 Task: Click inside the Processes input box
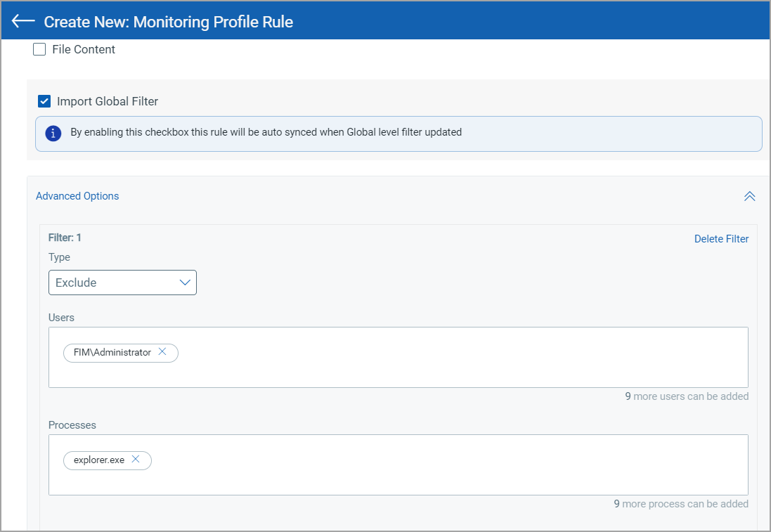tap(399, 465)
